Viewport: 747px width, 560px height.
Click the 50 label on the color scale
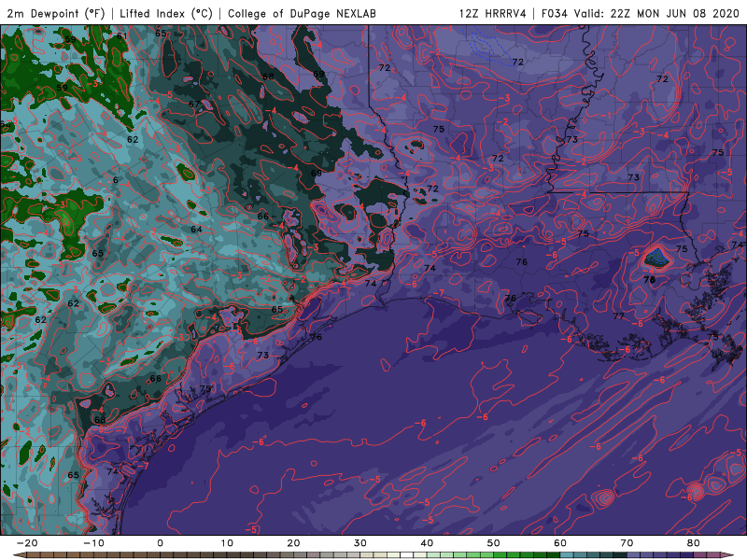click(494, 543)
